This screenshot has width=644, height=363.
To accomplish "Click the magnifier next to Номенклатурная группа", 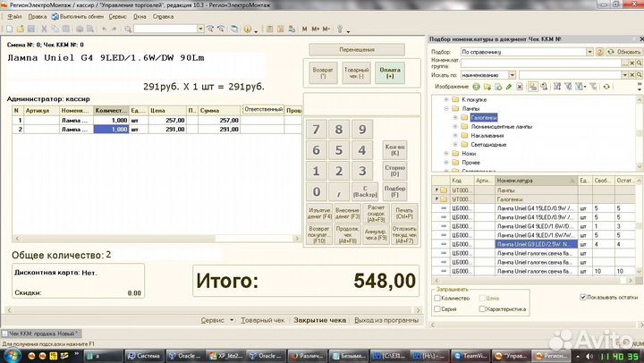I will click(x=637, y=63).
